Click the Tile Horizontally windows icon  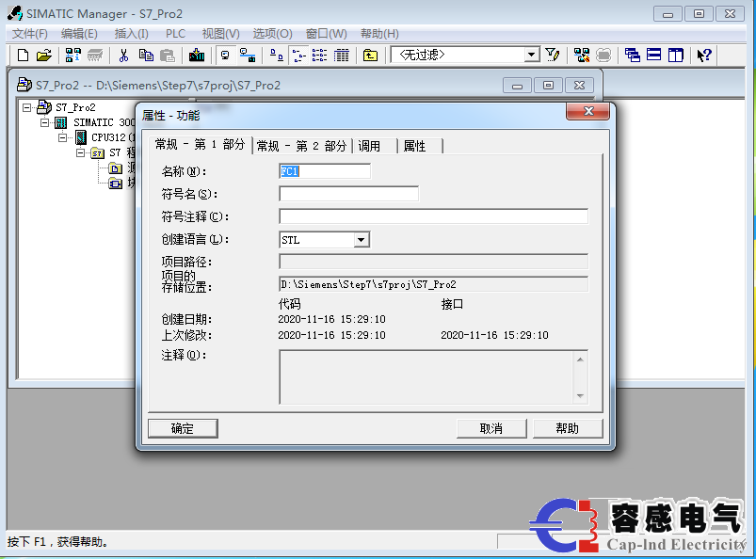653,56
